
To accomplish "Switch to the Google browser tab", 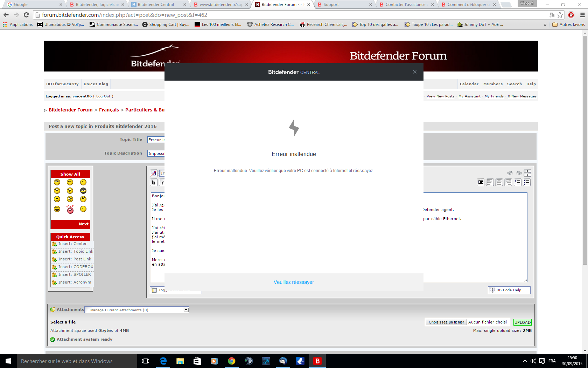I will coord(34,5).
